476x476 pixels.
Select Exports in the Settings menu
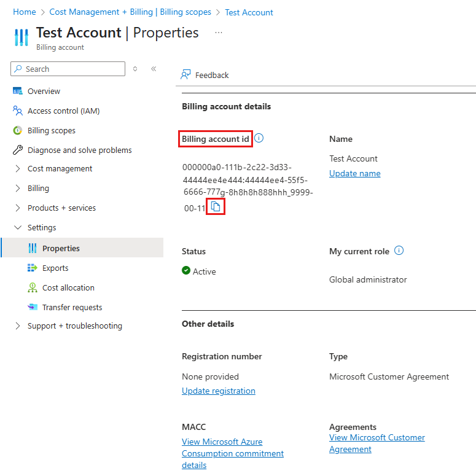(55, 268)
